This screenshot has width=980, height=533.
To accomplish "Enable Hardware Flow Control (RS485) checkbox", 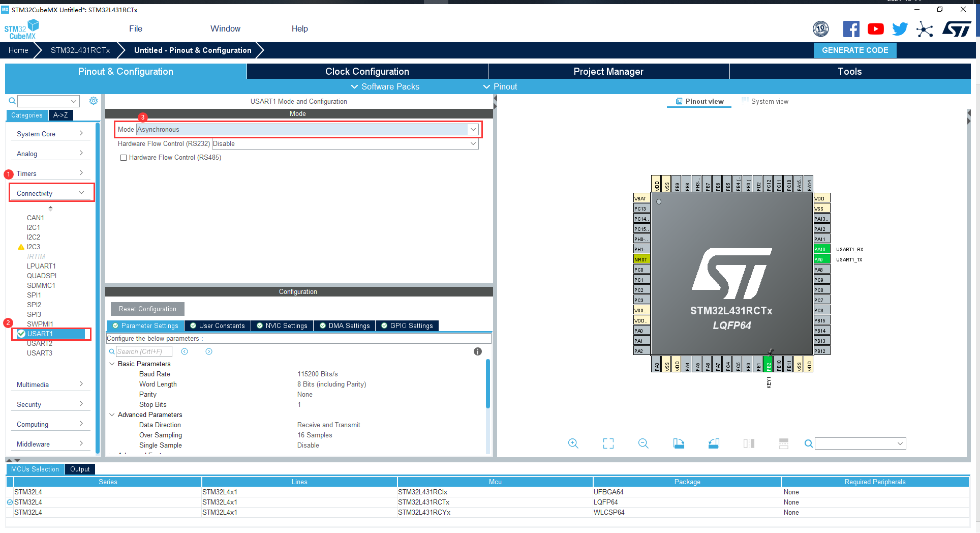I will point(124,158).
